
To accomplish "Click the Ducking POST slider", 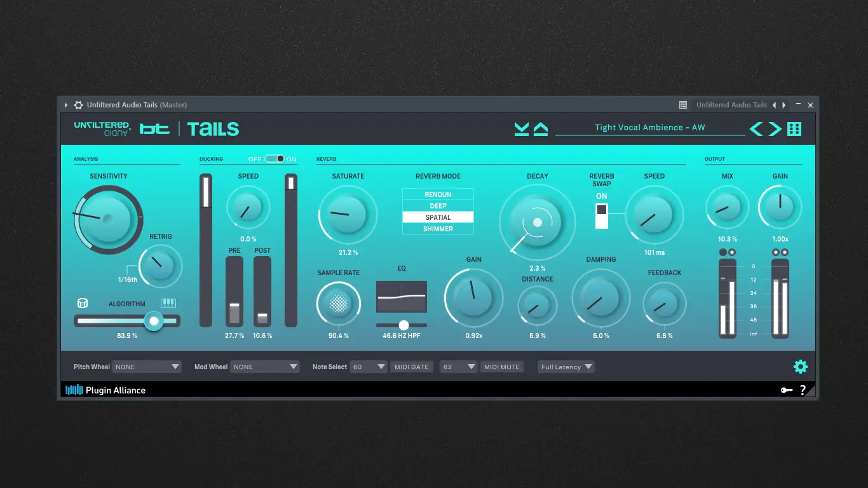I will pyautogui.click(x=262, y=292).
